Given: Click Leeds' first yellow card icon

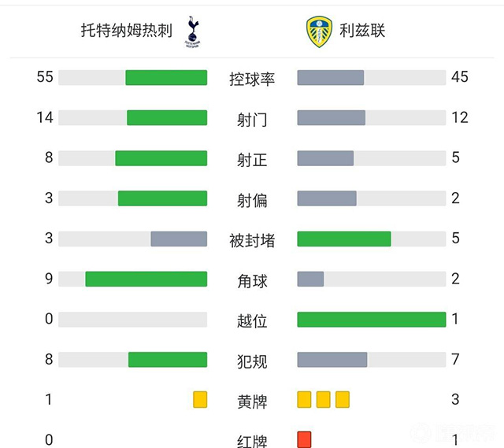Looking at the screenshot, I should pyautogui.click(x=305, y=399).
